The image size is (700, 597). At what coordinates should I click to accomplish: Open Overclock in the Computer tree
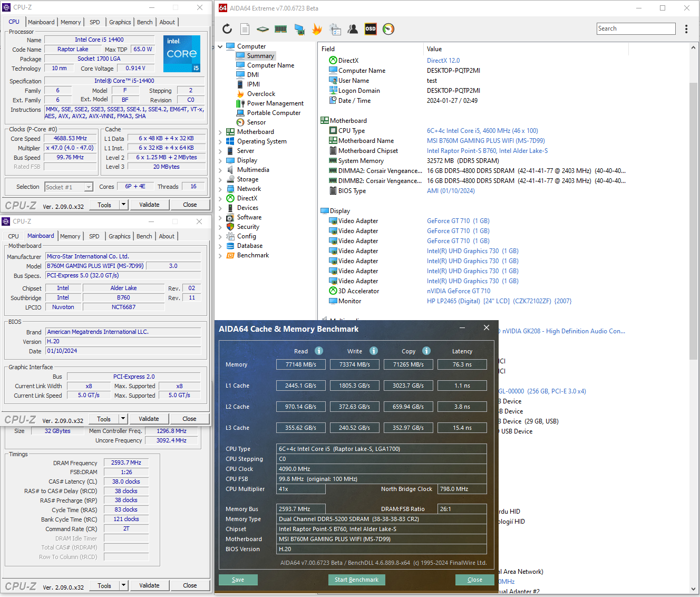click(x=261, y=94)
